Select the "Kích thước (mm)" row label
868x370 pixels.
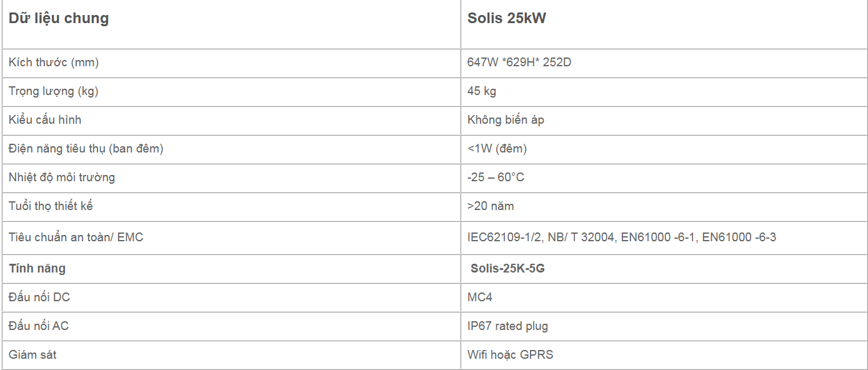pos(54,62)
